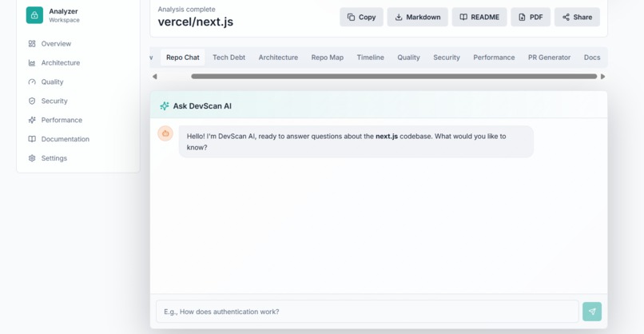Viewport: 644px width, 334px height.
Task: Click the copy icon on Copy button
Action: 351,18
